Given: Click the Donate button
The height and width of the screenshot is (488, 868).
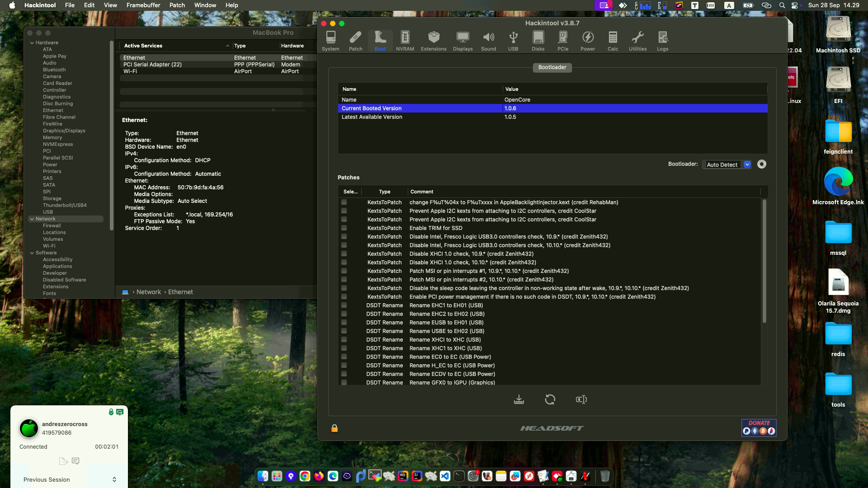Looking at the screenshot, I should [759, 427].
